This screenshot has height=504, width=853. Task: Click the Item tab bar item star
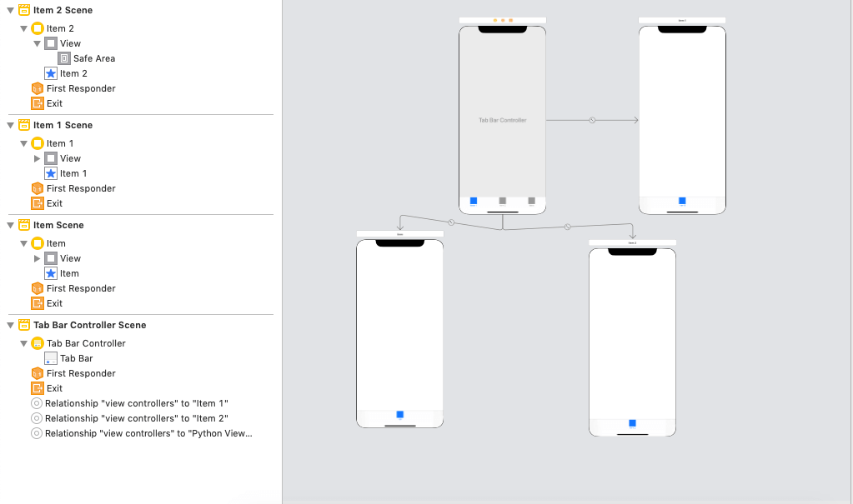[x=50, y=273]
